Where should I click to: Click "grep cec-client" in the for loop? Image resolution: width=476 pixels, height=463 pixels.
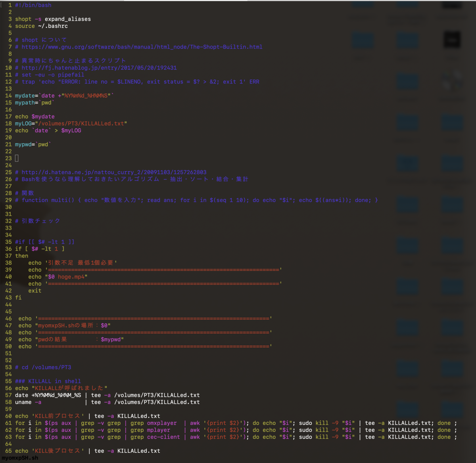pos(155,437)
